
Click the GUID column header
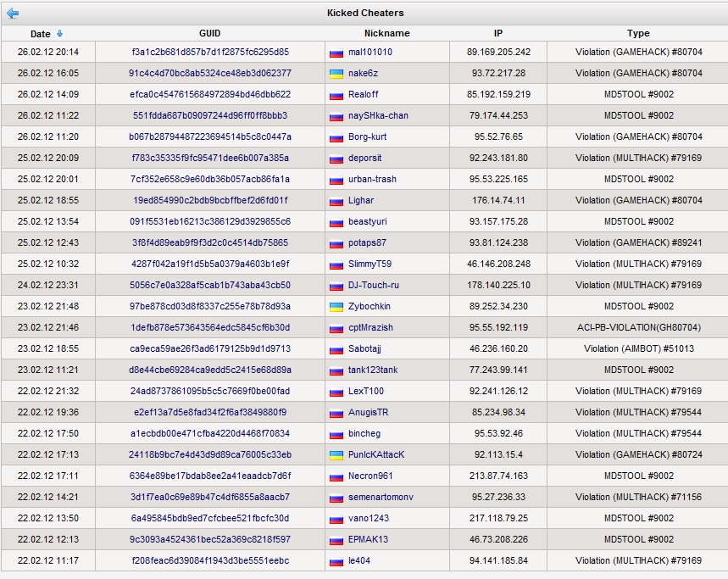(x=210, y=33)
